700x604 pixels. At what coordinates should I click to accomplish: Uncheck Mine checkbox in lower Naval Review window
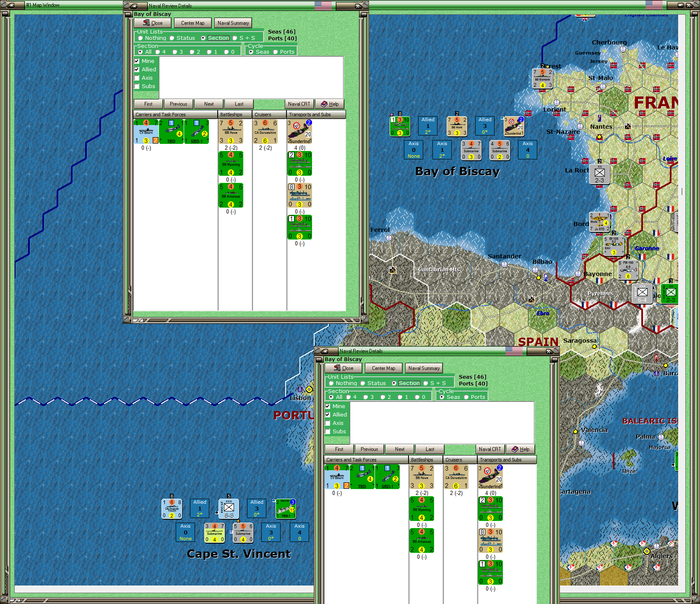click(x=328, y=406)
